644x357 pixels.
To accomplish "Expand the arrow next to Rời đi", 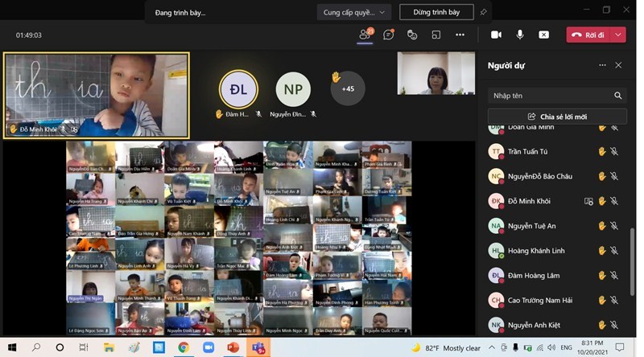I will pos(618,35).
